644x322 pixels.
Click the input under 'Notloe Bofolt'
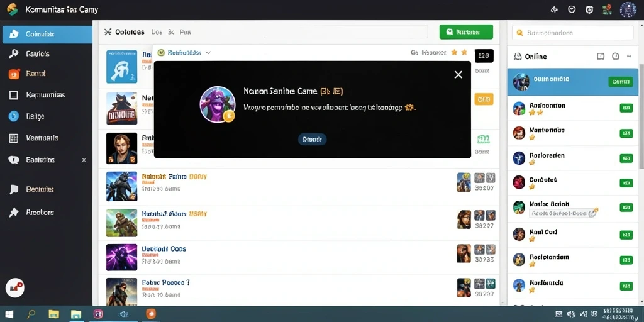(563, 213)
